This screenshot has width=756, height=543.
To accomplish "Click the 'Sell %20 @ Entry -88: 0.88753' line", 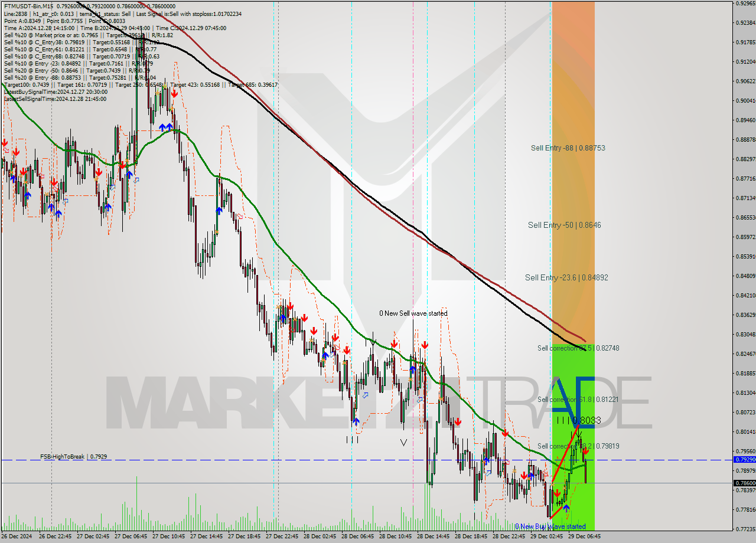I will point(80,77).
